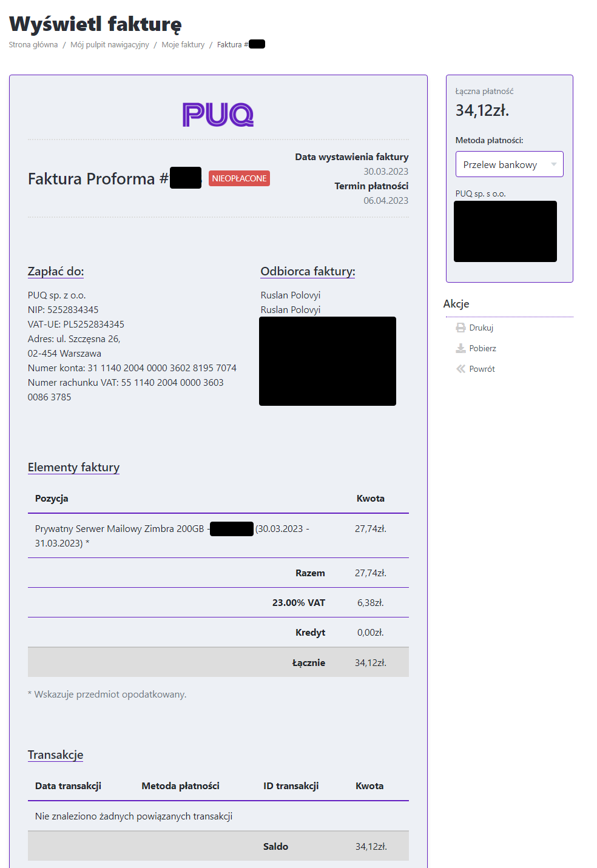Click the download icon beside Pobierz
Viewport: 597px width, 868px height.
(460, 348)
